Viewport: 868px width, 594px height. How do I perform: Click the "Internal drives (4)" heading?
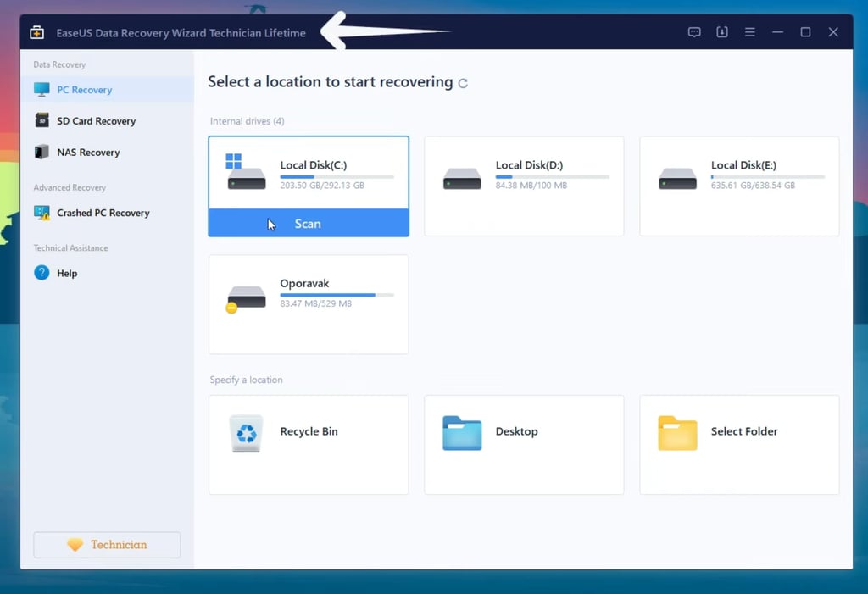(247, 121)
